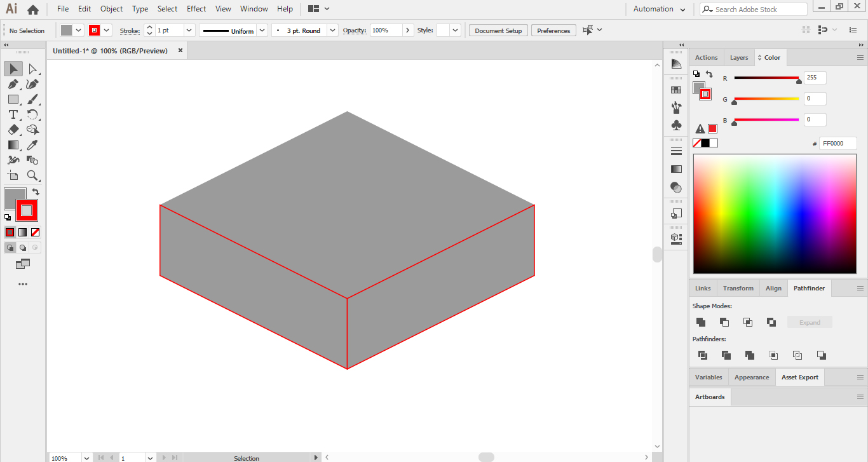Select the Eyedropper tool

tap(32, 145)
